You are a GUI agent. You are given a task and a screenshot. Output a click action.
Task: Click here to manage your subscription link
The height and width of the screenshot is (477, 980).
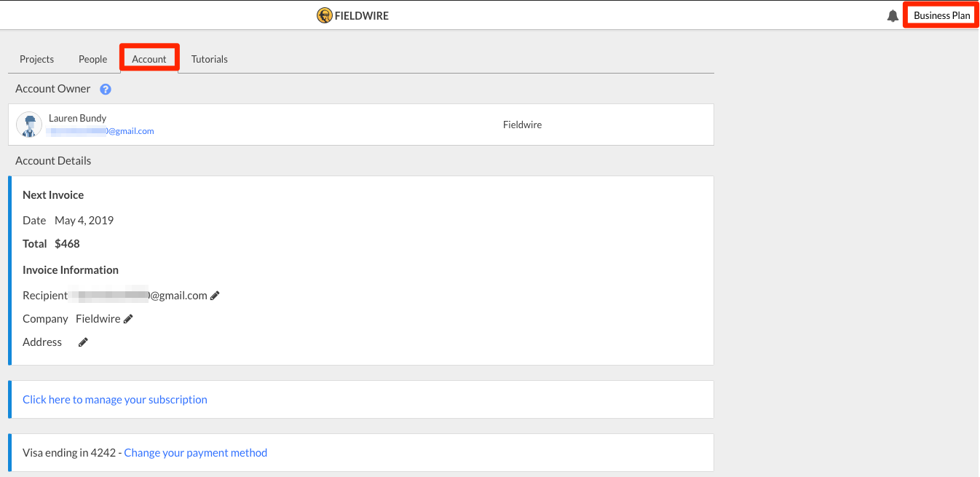click(x=115, y=400)
